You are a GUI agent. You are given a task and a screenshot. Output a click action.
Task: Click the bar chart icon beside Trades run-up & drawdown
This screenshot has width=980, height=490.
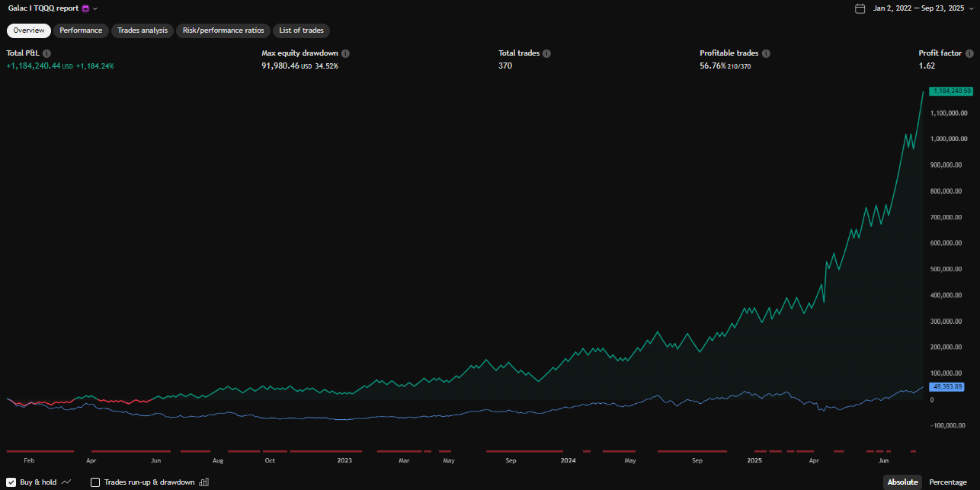[x=203, y=482]
